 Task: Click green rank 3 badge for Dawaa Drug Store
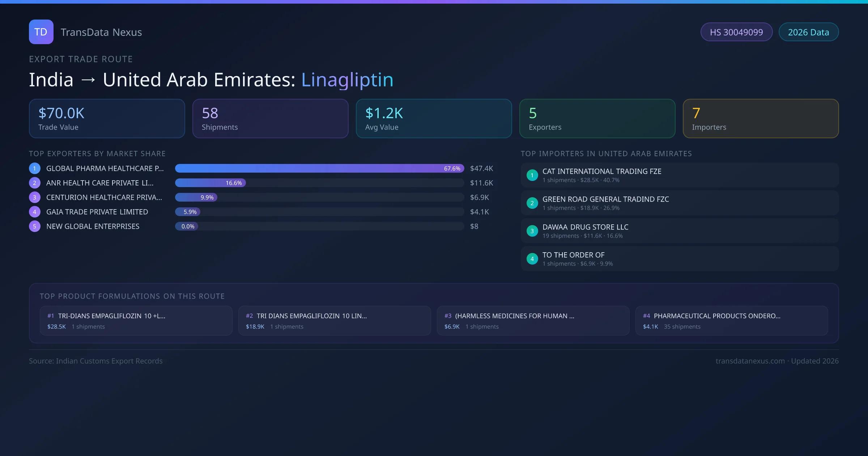(x=532, y=231)
